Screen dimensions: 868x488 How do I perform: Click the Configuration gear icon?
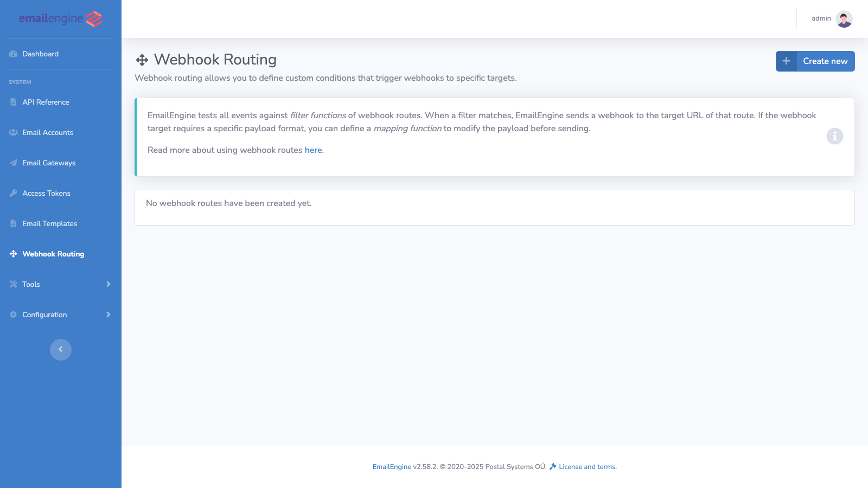12,314
